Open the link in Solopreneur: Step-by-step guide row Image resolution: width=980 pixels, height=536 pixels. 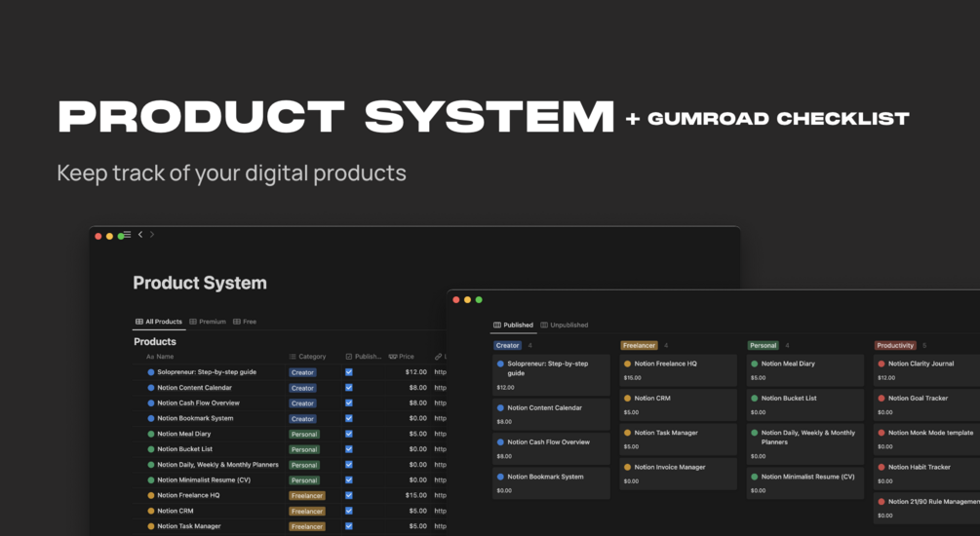pyautogui.click(x=440, y=372)
